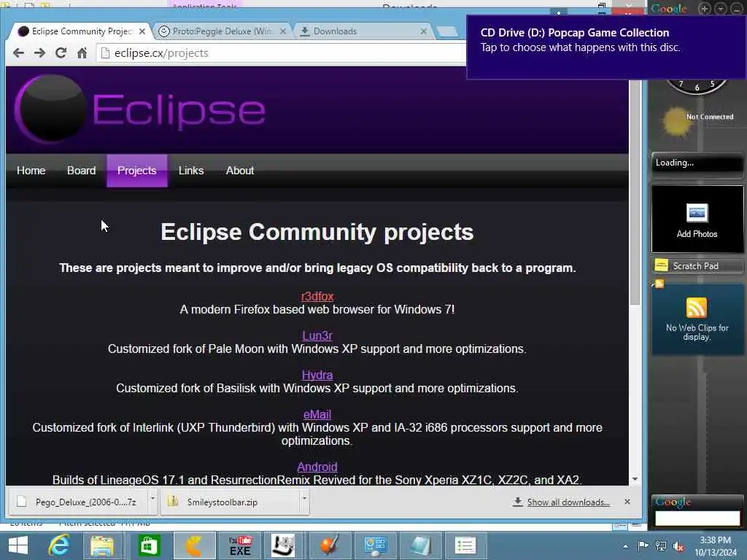Image resolution: width=747 pixels, height=560 pixels.
Task: Click the sidebar add gadget plus icon
Action: (x=704, y=9)
